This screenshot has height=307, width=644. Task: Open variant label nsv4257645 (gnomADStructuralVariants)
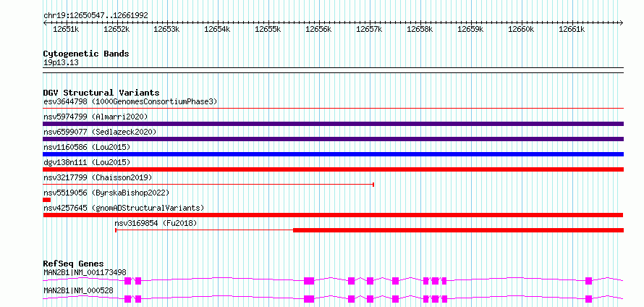(124, 208)
